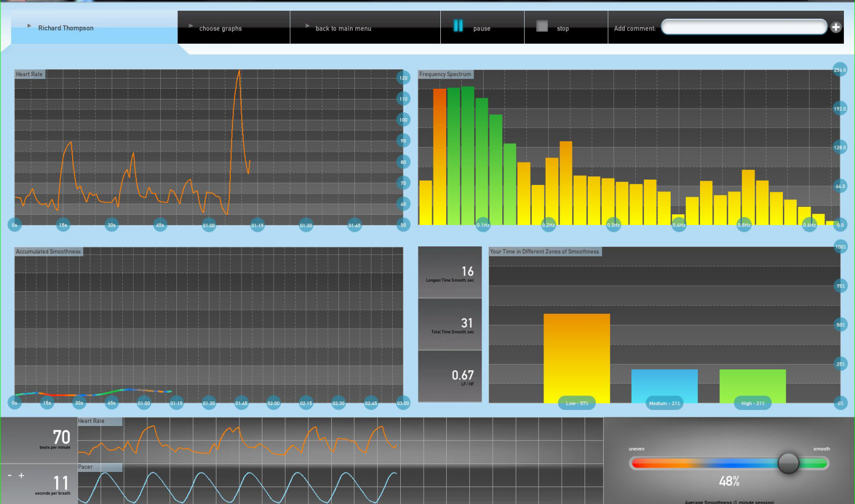Decrease pacer seconds per breath with minus
The height and width of the screenshot is (504, 855).
pos(10,475)
